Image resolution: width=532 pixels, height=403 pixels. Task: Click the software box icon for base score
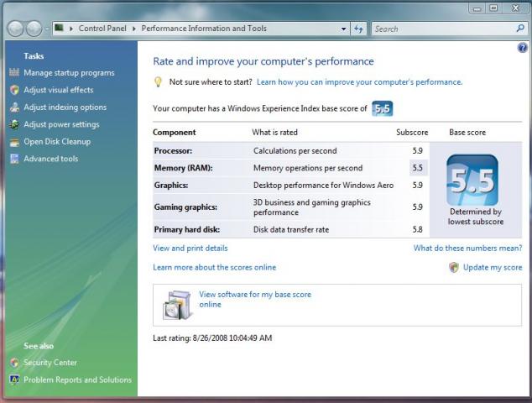(x=177, y=305)
